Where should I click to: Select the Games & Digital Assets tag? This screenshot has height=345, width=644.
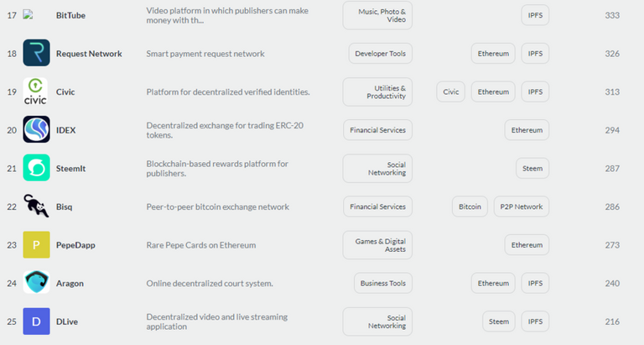pos(377,245)
